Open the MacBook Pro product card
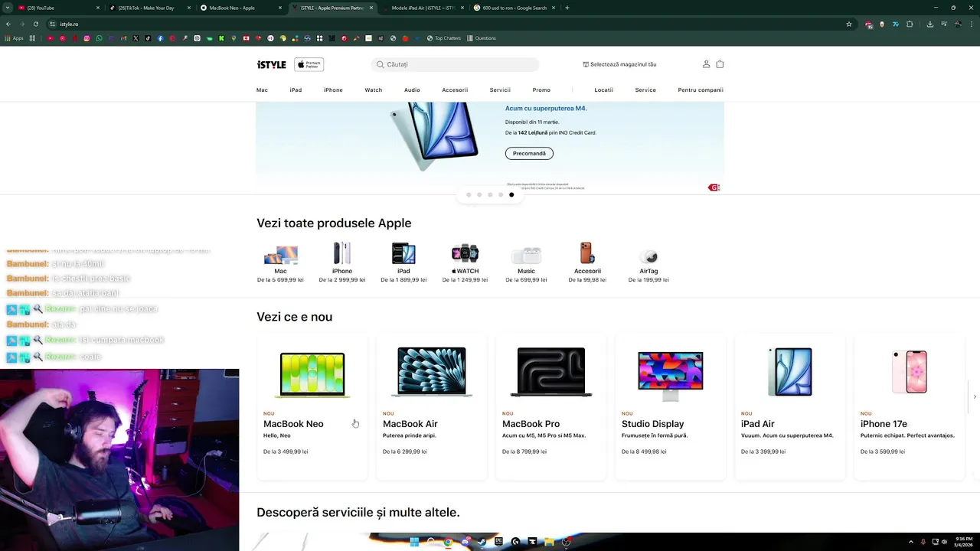The image size is (980, 551). click(x=551, y=407)
